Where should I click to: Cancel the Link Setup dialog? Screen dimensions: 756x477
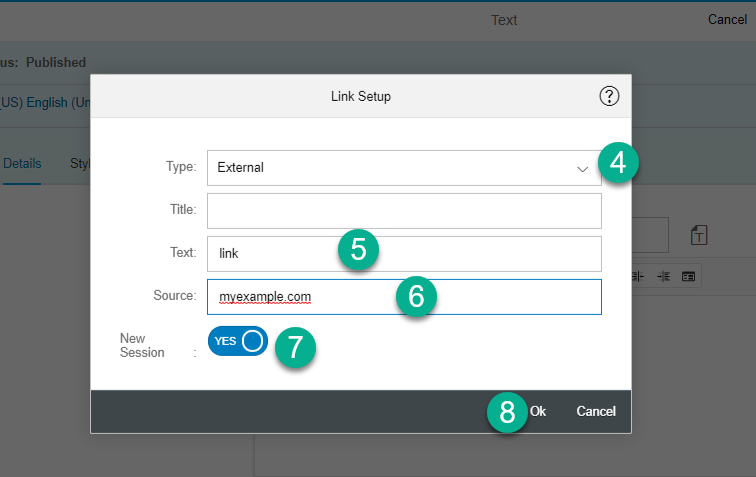[596, 411]
